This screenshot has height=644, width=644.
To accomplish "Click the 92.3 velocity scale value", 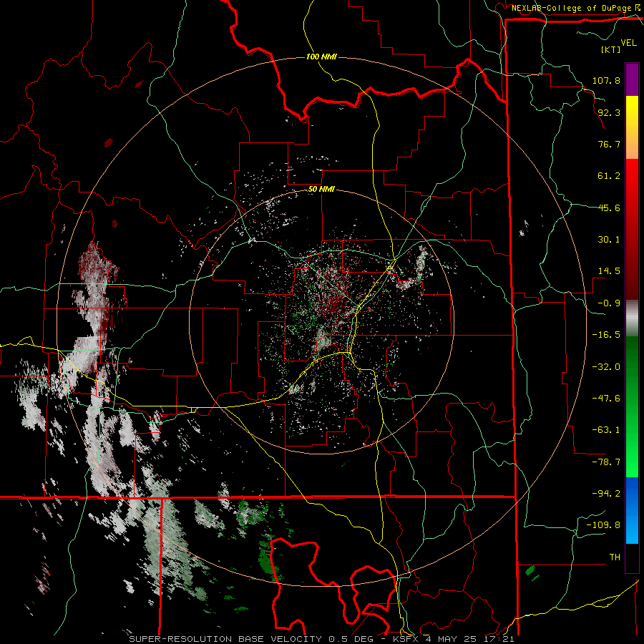I will pos(609,112).
